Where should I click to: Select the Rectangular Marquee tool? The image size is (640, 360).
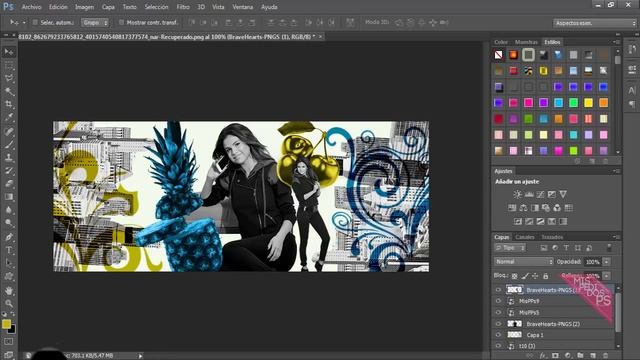coord(9,66)
